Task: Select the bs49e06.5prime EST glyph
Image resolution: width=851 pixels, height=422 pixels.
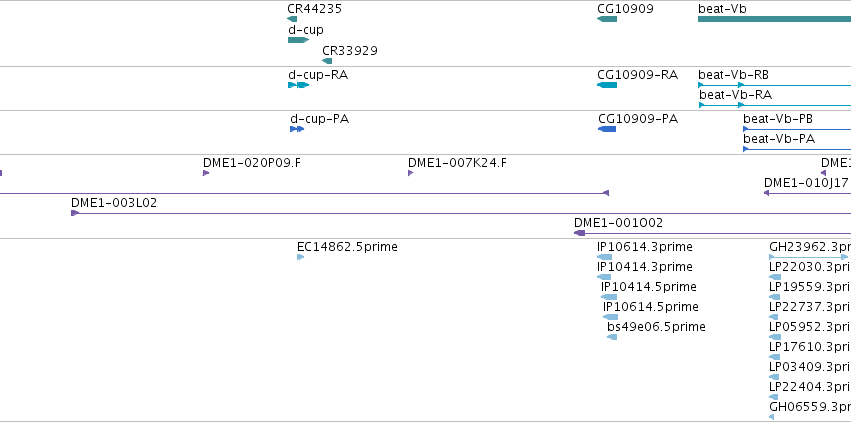Action: [612, 337]
